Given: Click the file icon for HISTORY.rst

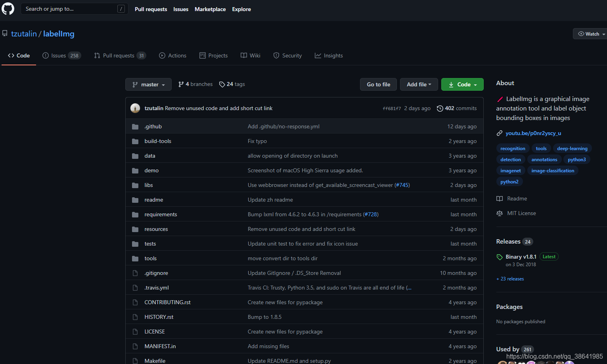Looking at the screenshot, I should tap(135, 317).
